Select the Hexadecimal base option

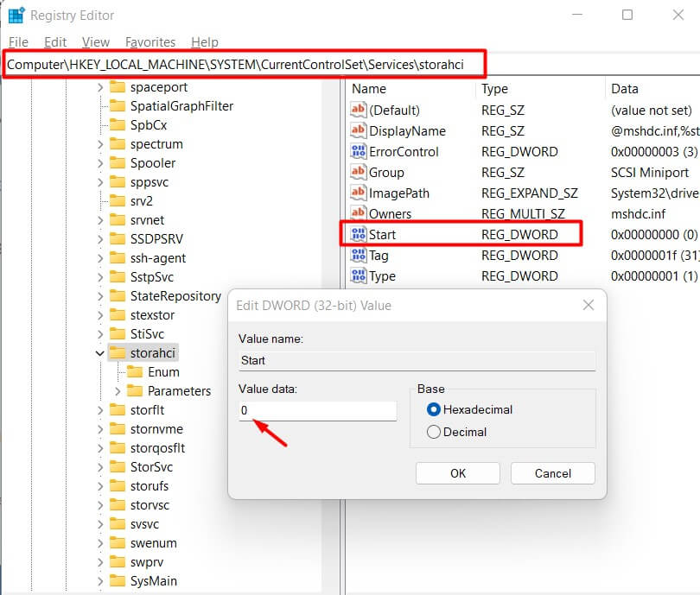click(434, 409)
